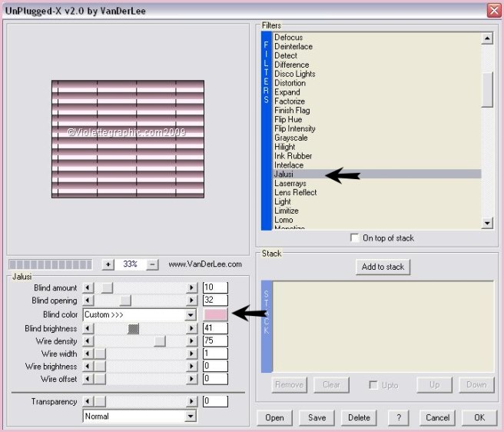Choose the Grayscale filter
This screenshot has width=504, height=432.
[291, 138]
